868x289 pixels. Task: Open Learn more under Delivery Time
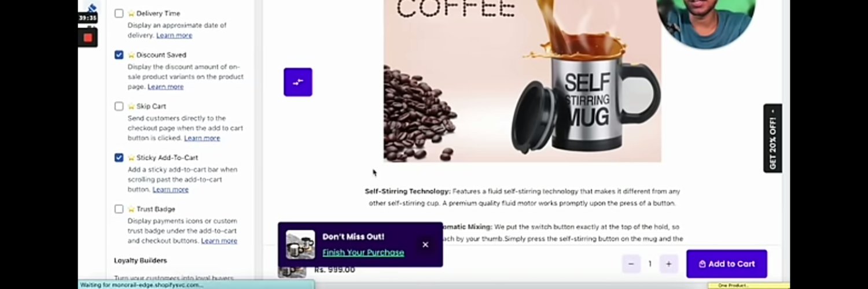(174, 35)
